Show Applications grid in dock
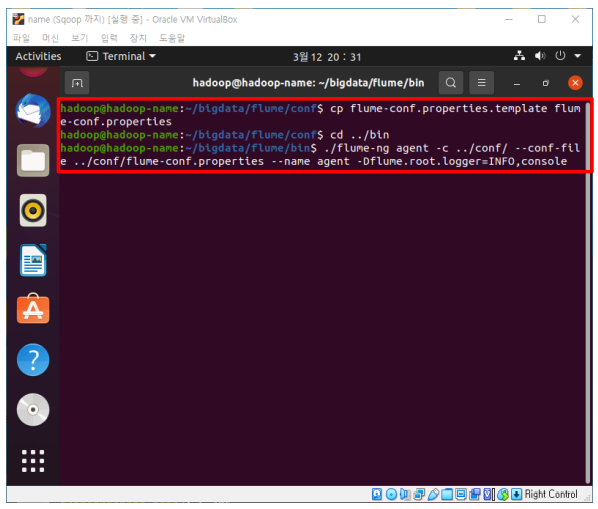 point(33,461)
